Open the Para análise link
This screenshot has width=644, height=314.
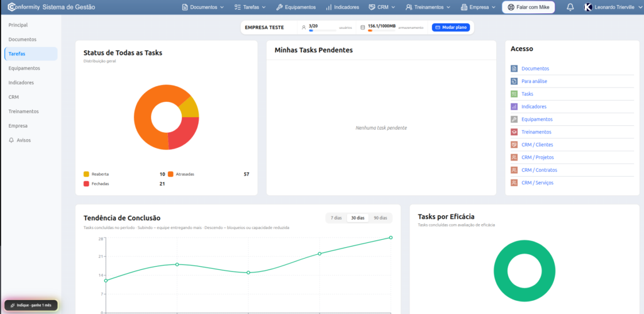(x=534, y=81)
